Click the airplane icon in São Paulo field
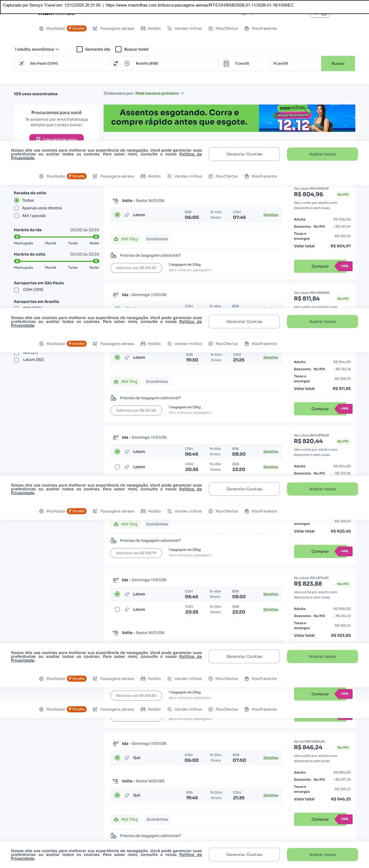This screenshot has width=369, height=868. [x=22, y=63]
